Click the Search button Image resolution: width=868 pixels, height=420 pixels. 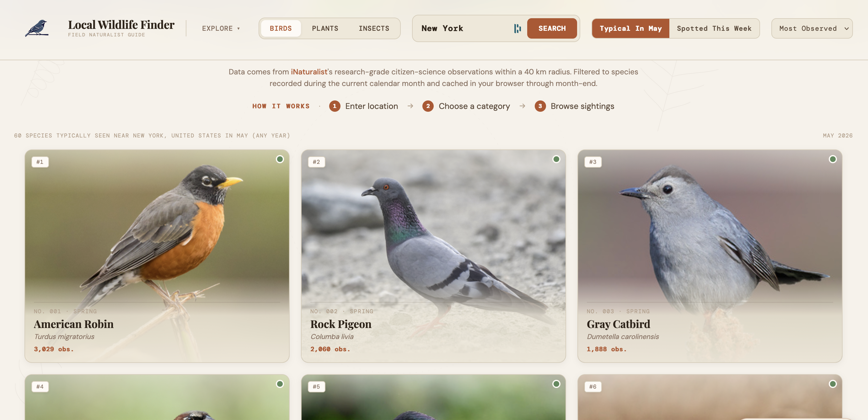pos(552,28)
